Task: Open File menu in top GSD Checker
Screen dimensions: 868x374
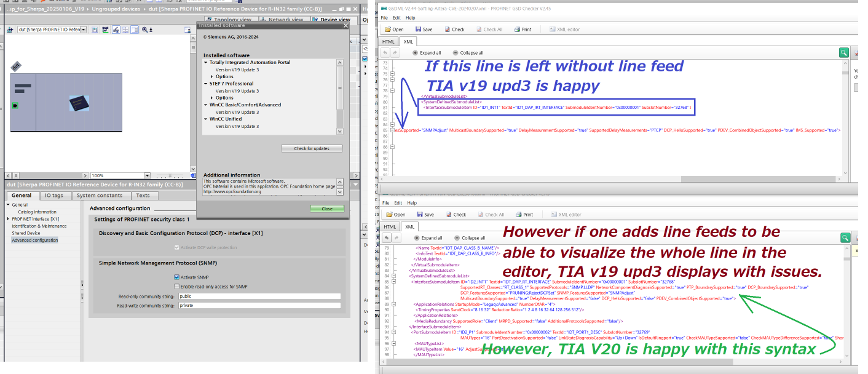Action: (384, 18)
